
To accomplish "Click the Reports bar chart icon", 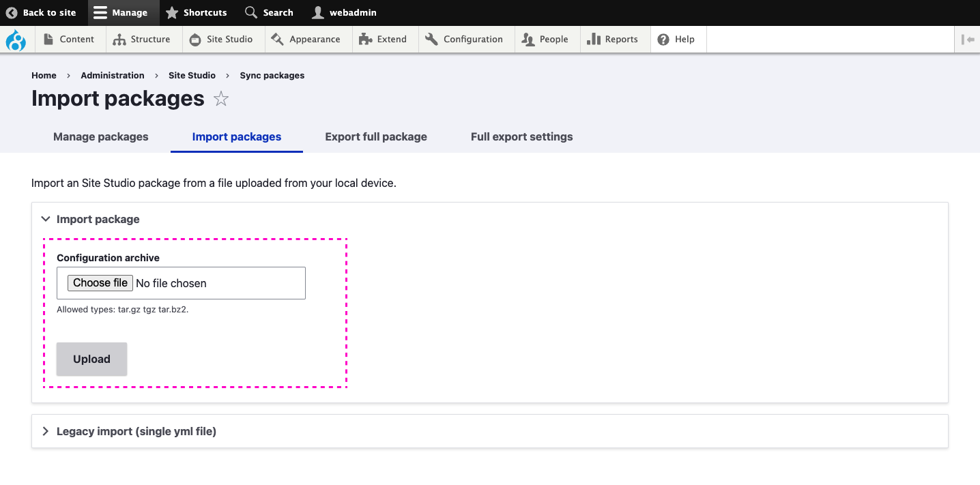I will point(594,39).
